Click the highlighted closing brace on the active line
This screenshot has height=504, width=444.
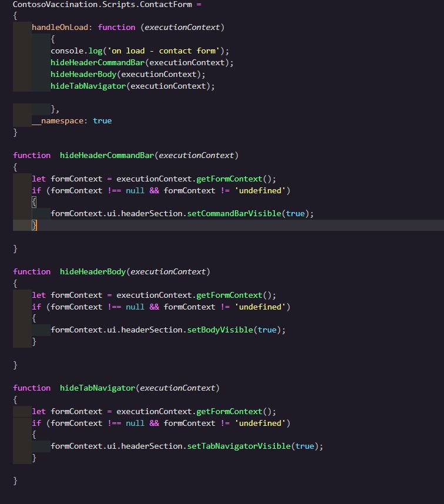(35, 226)
